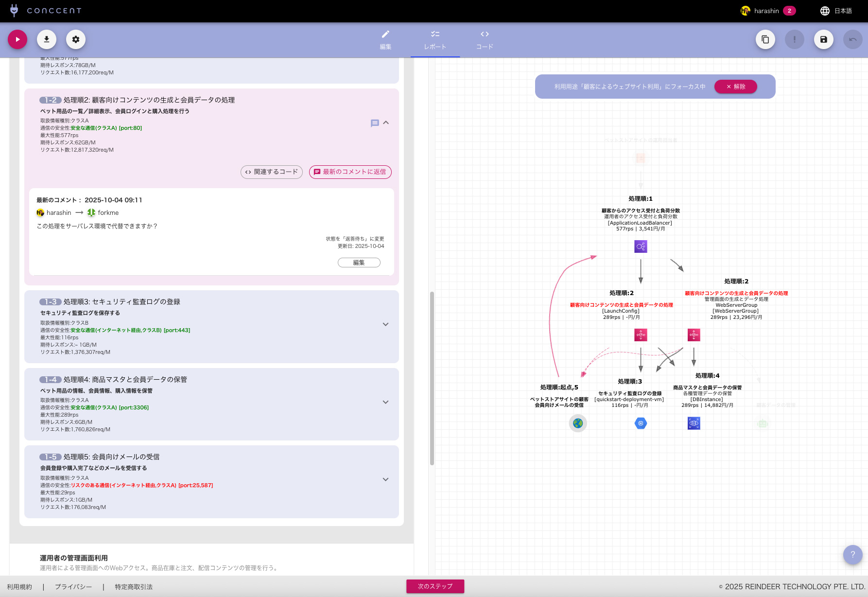This screenshot has height=597, width=868.
Task: Expand the 処理順5 mail receiving card
Action: click(385, 479)
